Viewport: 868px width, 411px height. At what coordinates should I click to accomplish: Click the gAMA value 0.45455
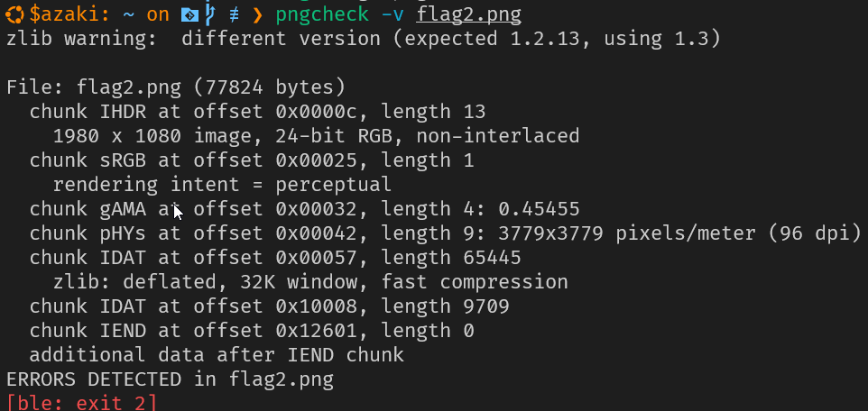tap(540, 208)
